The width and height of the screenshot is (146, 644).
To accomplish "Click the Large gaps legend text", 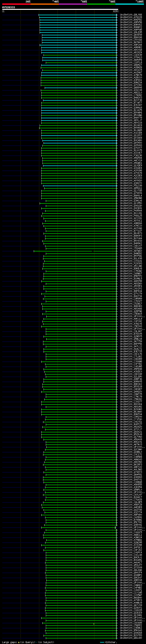I will click(28, 642).
